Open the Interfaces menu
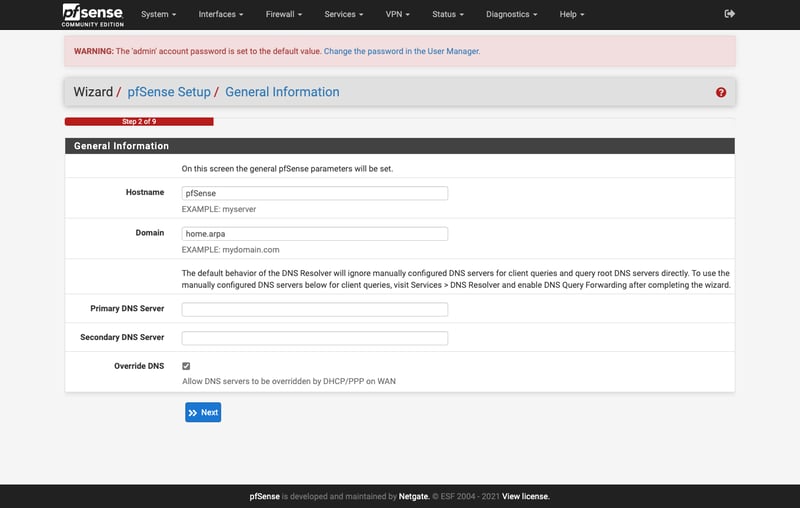 pyautogui.click(x=220, y=14)
